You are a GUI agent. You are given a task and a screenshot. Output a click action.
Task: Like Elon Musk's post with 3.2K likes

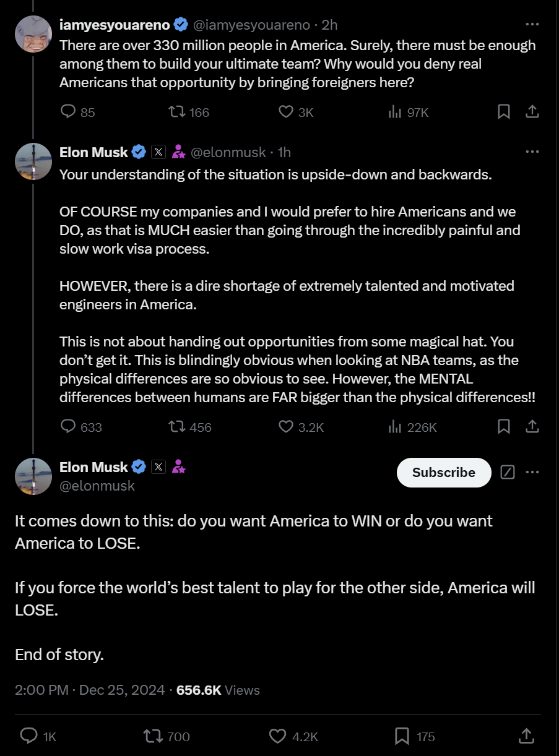[285, 427]
